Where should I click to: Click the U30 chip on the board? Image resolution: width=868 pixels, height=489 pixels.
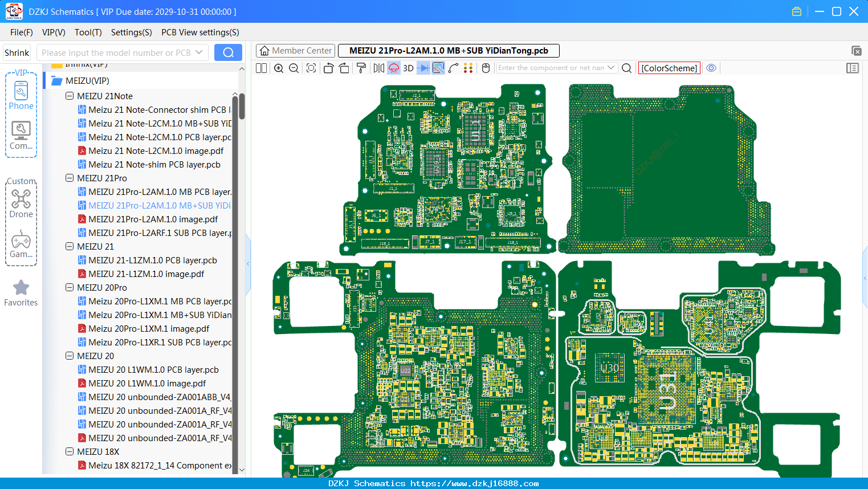tap(610, 368)
